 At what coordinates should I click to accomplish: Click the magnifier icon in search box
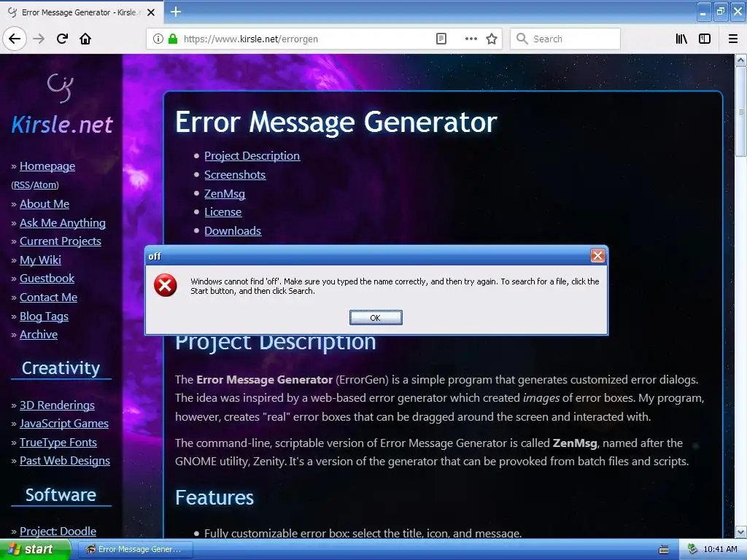click(522, 39)
